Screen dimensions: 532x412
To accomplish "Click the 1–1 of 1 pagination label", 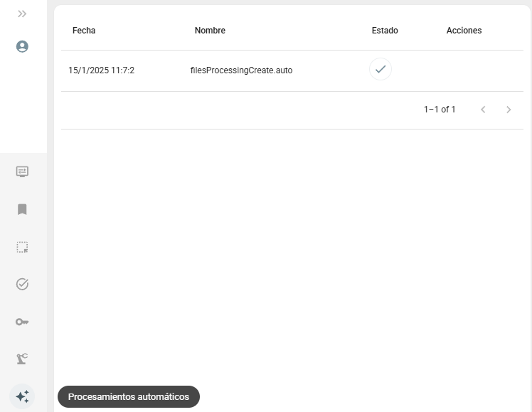I will point(440,110).
